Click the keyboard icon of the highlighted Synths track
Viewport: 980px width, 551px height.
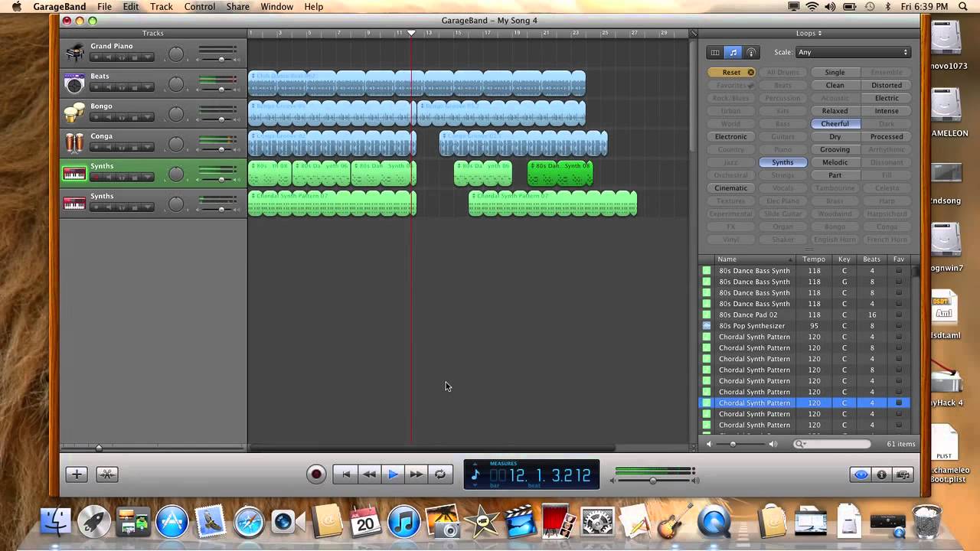pyautogui.click(x=74, y=174)
